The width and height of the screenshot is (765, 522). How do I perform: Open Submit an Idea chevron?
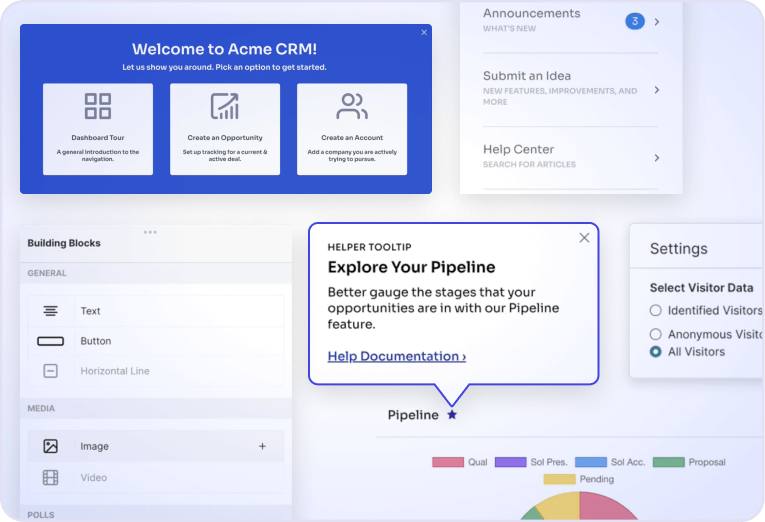pos(657,90)
